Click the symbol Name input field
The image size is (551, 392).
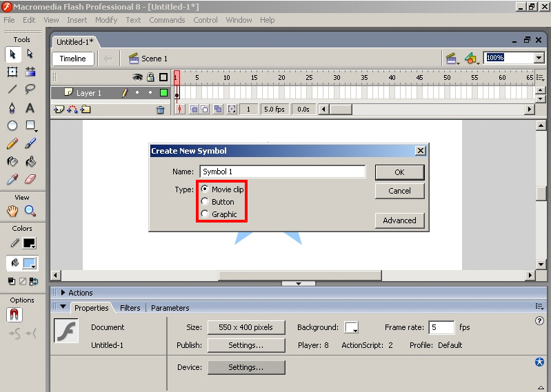(x=283, y=172)
